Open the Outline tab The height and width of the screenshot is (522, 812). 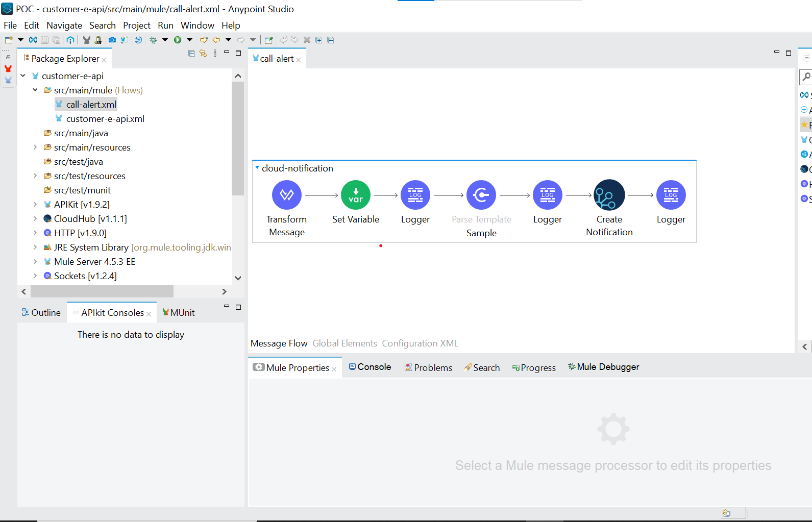point(41,312)
